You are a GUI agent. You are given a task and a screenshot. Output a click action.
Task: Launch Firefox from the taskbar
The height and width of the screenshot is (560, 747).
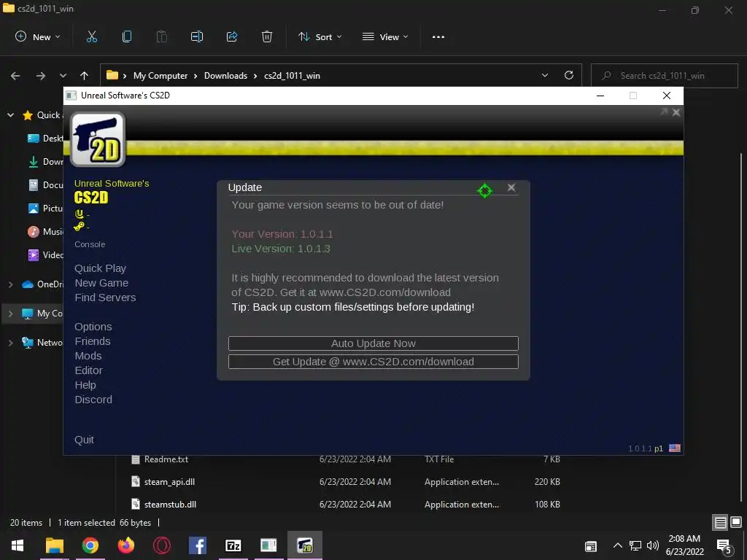click(125, 545)
